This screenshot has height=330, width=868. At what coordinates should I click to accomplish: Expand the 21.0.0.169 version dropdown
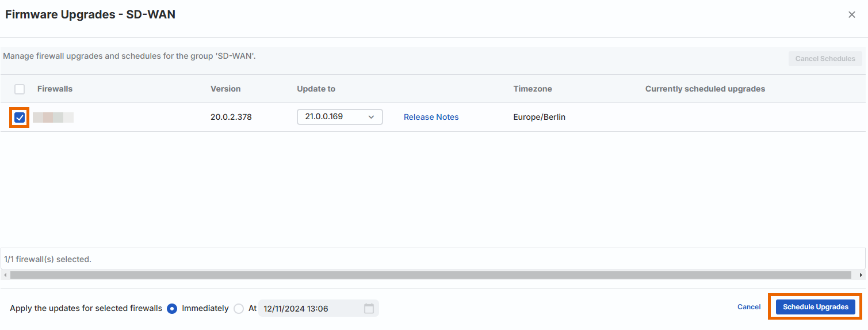[x=339, y=117]
